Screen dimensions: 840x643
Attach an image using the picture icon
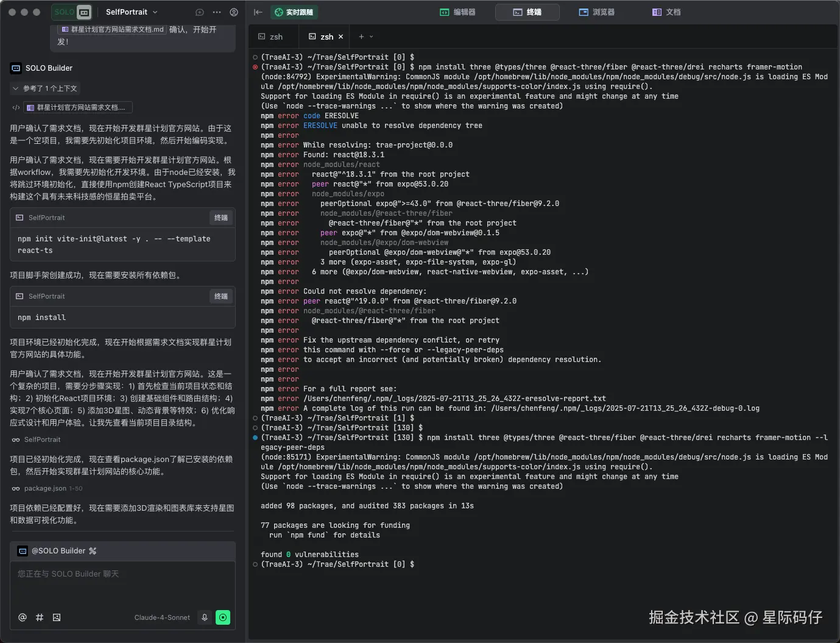pos(57,617)
